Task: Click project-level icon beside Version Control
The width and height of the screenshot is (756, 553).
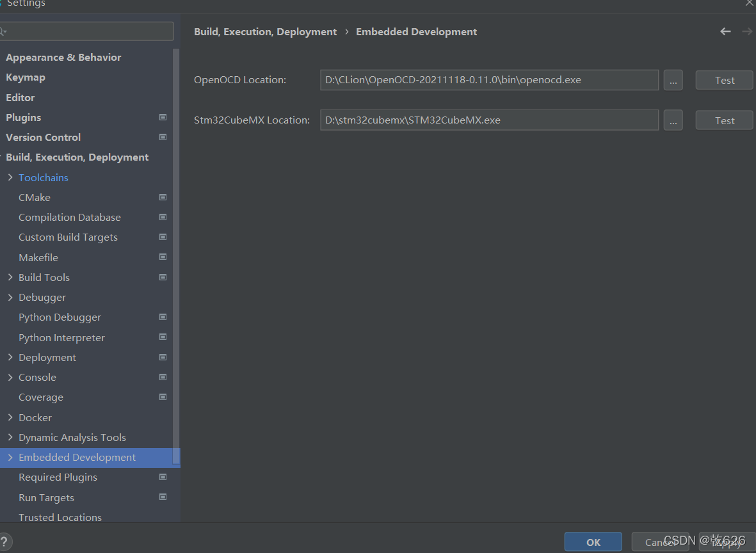Action: 163,137
